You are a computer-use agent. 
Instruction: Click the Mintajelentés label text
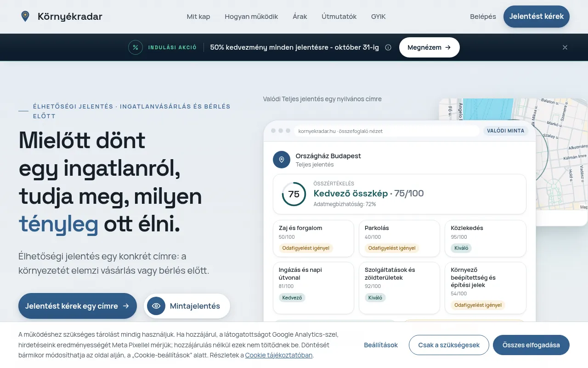[195, 306]
